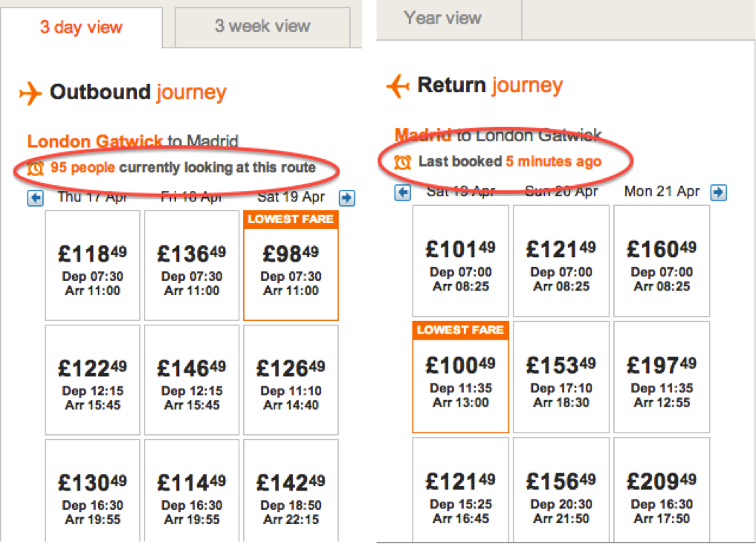Screen dimensions: 756x544
Task: Switch to the 3 week view tab
Action: pyautogui.click(x=262, y=25)
